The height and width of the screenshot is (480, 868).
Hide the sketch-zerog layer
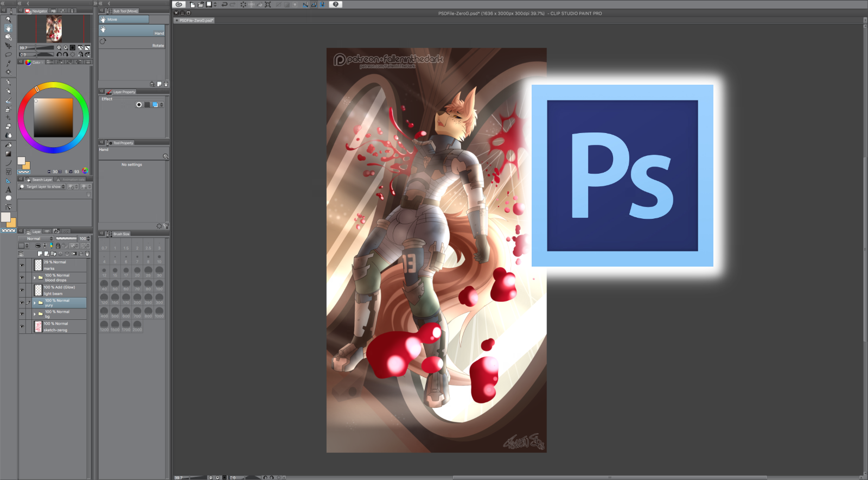pyautogui.click(x=22, y=326)
